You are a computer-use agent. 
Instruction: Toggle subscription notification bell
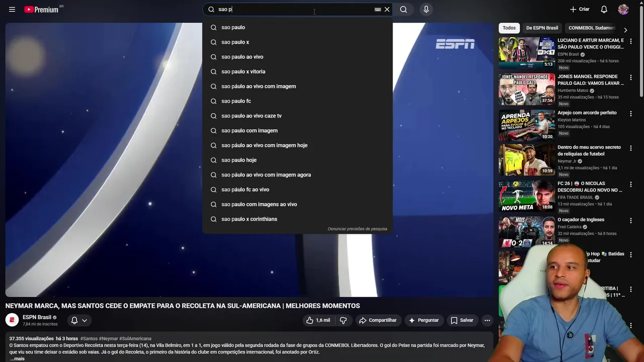pos(74,320)
